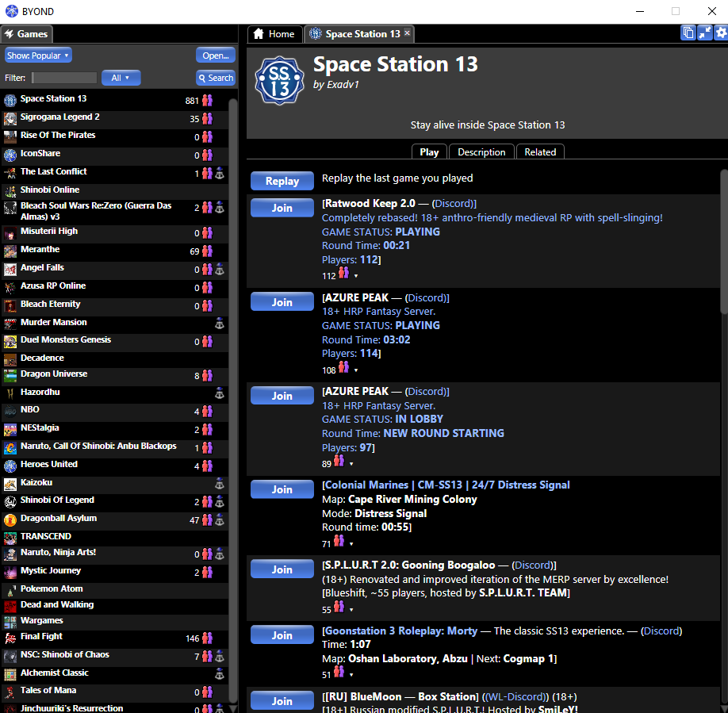Join the [RU] BlueMoon server
Viewport: 728px width, 713px height.
tap(282, 701)
